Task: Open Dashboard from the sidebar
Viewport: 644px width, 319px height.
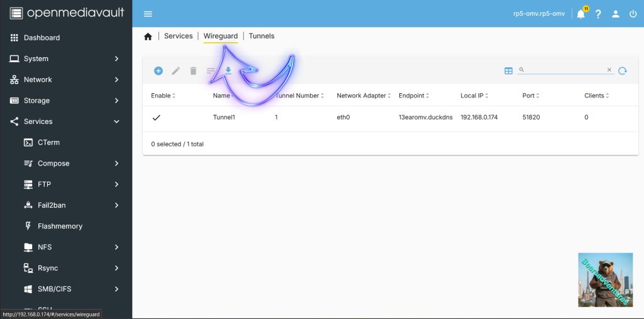Action: 42,38
